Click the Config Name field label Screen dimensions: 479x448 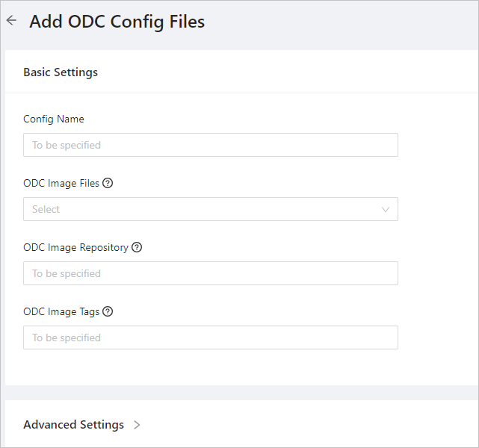[x=54, y=119]
